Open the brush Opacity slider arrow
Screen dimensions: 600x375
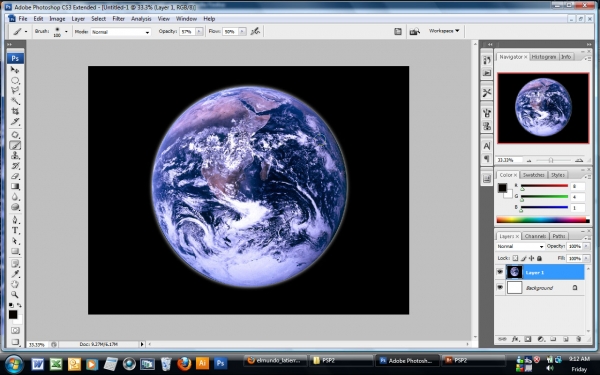click(199, 32)
